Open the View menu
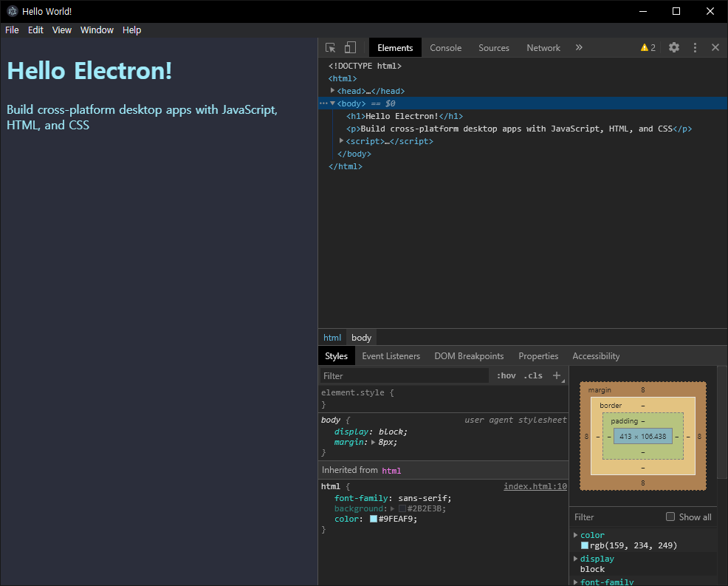728x586 pixels. (62, 30)
